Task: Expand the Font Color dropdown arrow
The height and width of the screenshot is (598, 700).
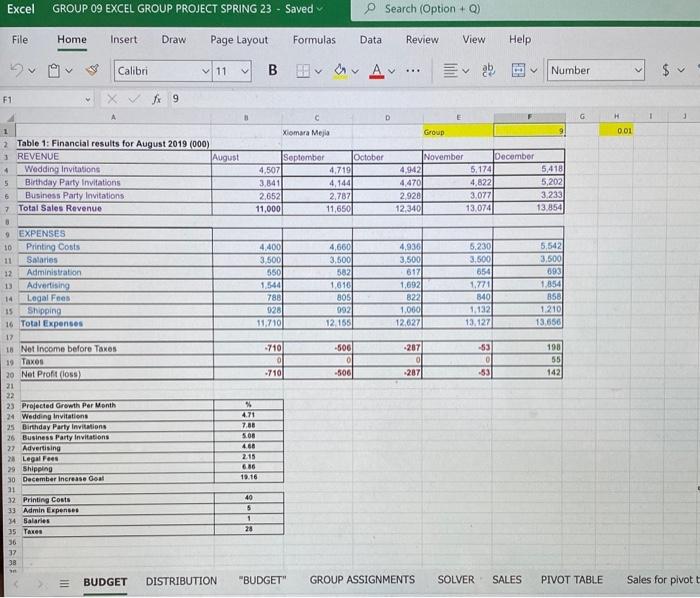Action: [392, 71]
